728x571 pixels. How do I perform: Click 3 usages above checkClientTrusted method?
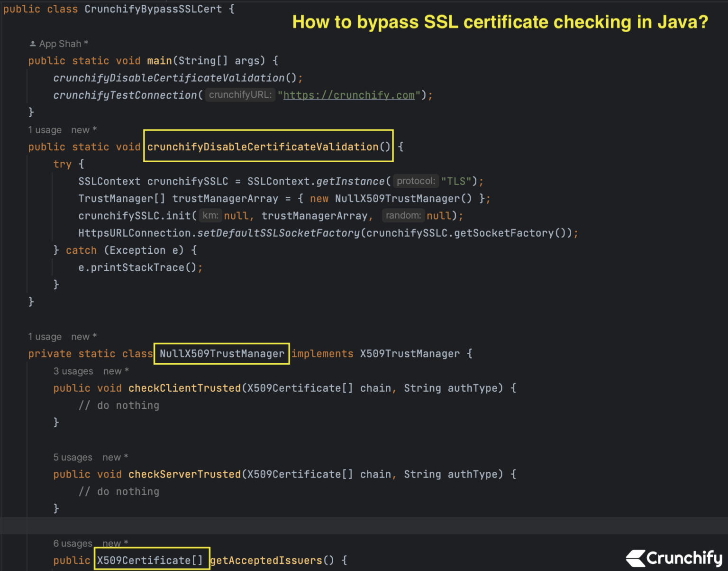coord(73,371)
